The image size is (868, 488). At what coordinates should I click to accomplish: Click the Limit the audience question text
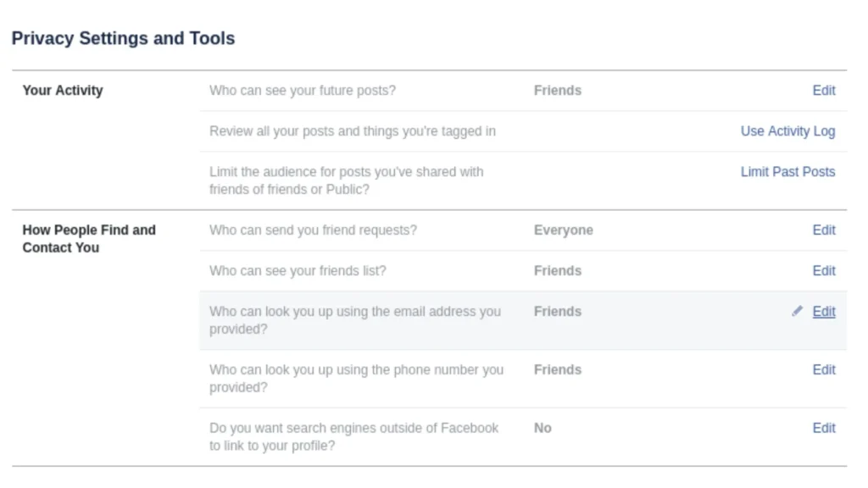point(347,180)
